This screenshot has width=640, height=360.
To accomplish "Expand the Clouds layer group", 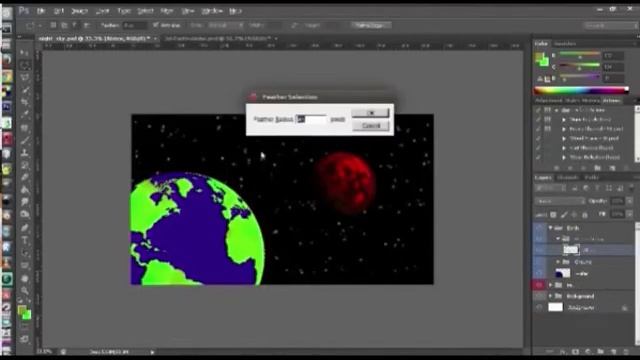I will point(558,262).
